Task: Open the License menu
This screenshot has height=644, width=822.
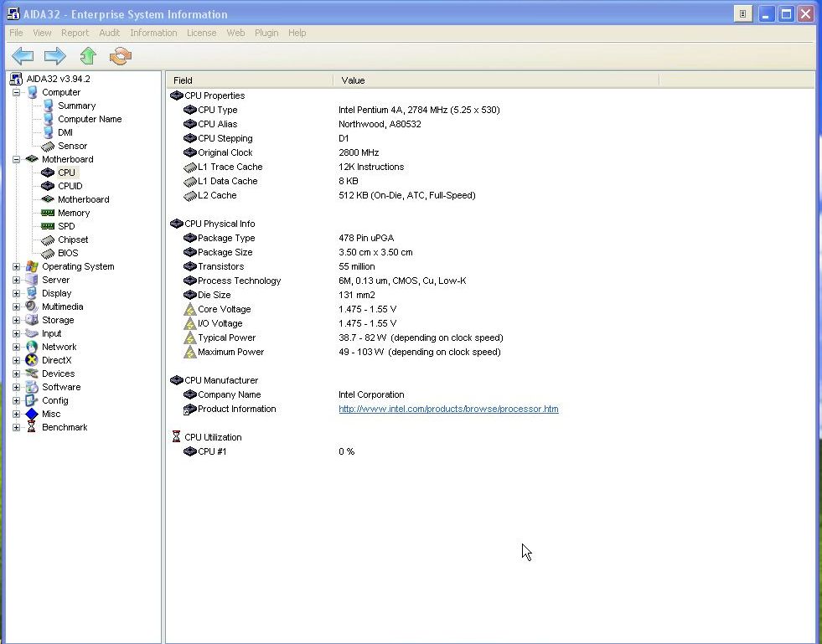Action: pos(201,33)
